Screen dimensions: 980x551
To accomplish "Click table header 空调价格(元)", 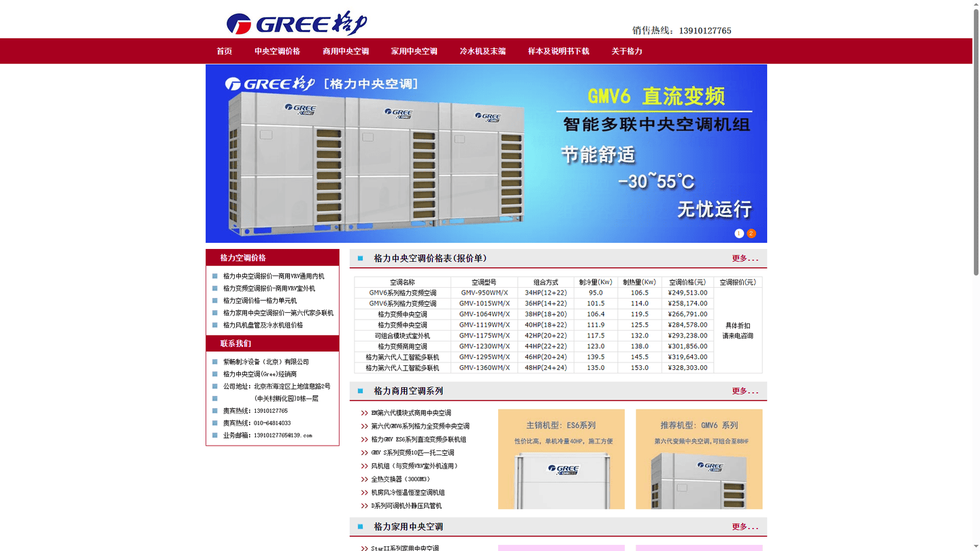I will (x=687, y=282).
